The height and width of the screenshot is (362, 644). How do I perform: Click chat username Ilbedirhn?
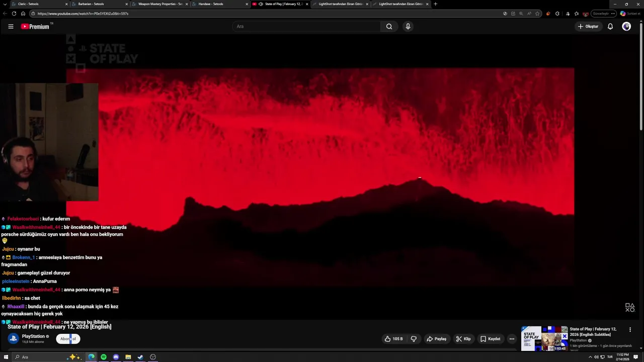[12, 298]
